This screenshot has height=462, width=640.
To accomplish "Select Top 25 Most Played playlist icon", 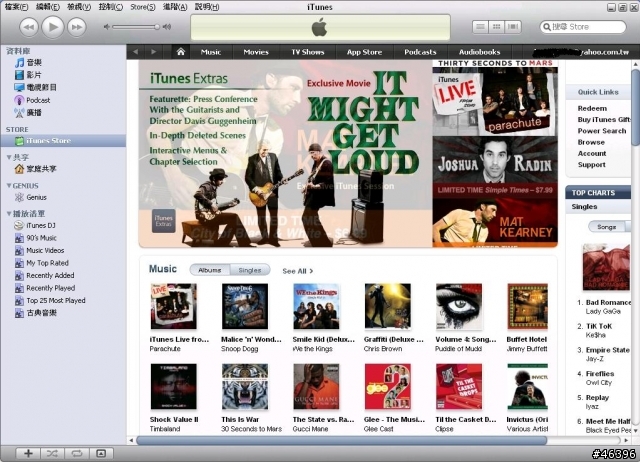I will point(19,301).
